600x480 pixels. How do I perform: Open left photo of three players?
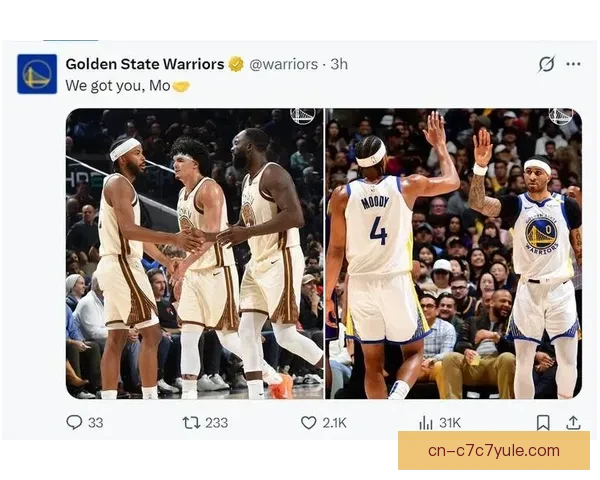194,253
